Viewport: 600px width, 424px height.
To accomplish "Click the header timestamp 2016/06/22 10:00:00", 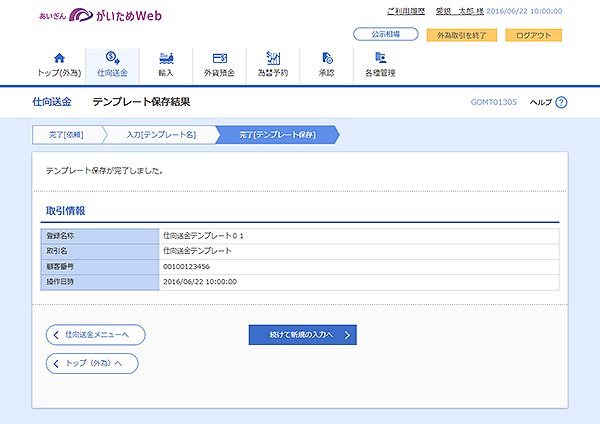I will click(x=524, y=11).
